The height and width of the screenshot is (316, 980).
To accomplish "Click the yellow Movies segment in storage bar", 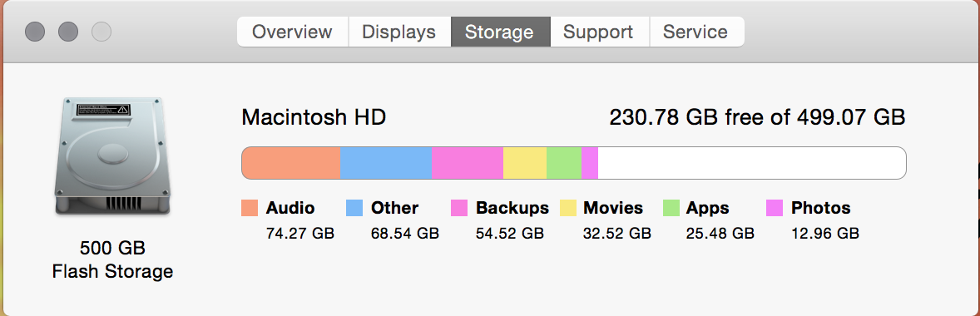I will 525,163.
